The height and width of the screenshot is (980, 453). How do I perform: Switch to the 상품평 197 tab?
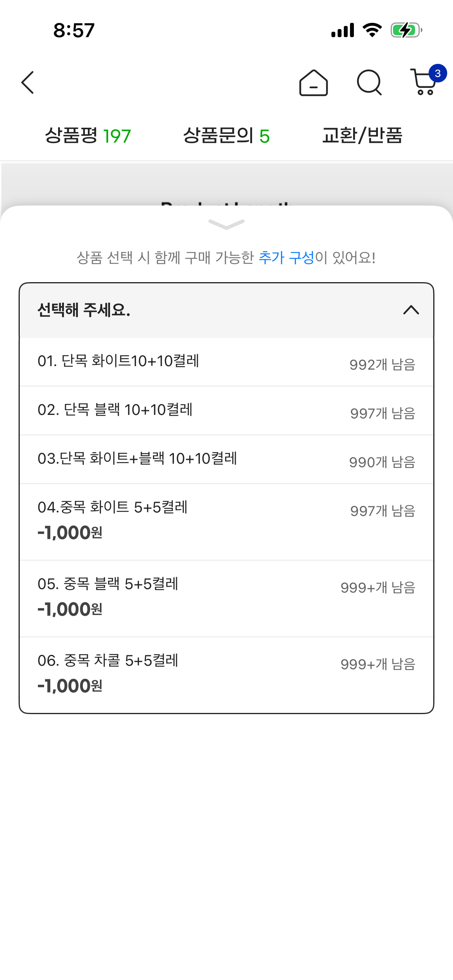coord(88,136)
